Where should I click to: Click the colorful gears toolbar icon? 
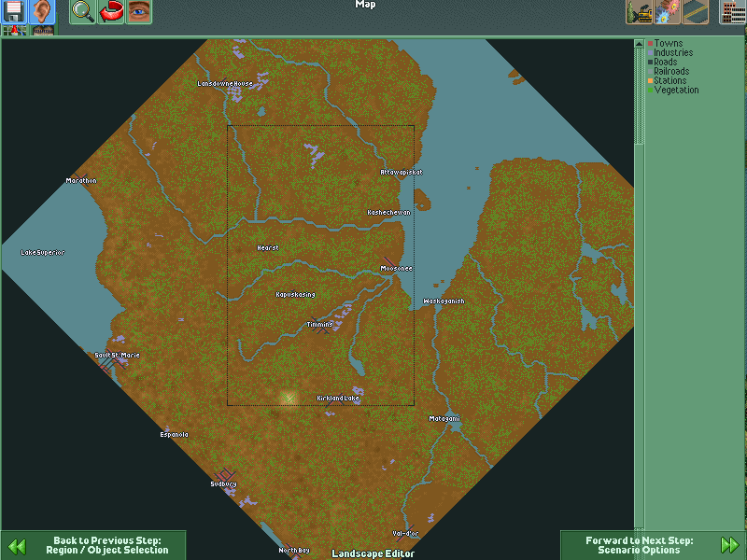667,11
